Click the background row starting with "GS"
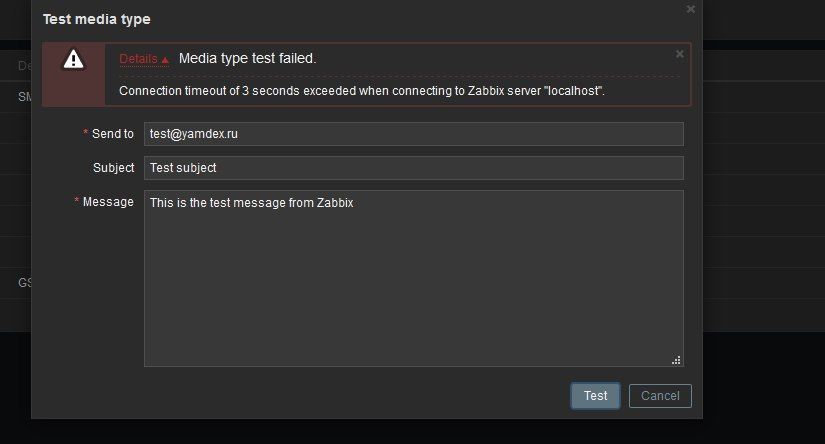 click(x=24, y=283)
